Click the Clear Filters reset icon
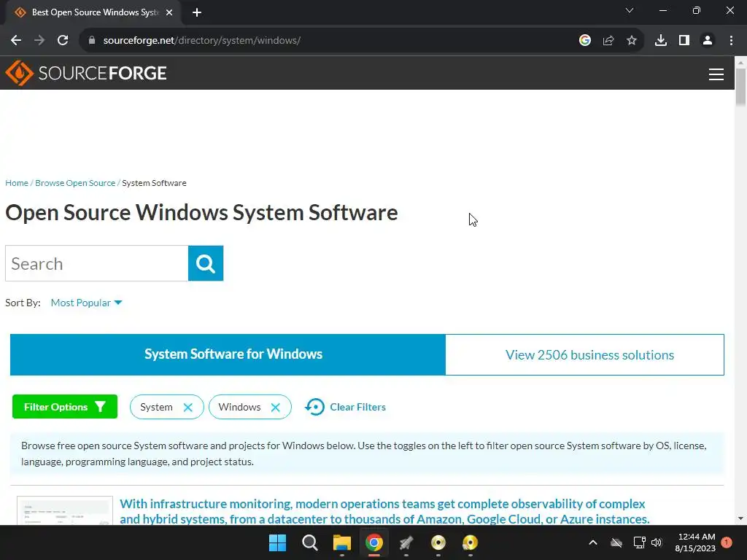Image resolution: width=747 pixels, height=560 pixels. click(x=315, y=407)
